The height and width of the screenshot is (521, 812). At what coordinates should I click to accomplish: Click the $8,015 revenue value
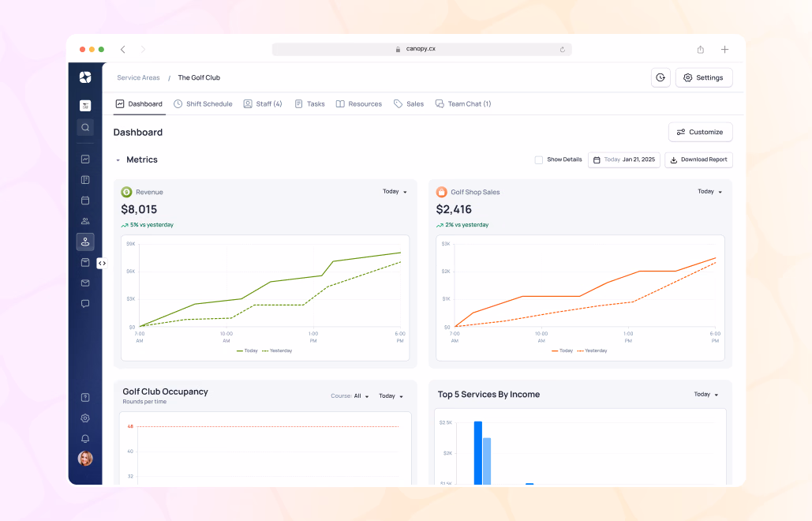[139, 210]
